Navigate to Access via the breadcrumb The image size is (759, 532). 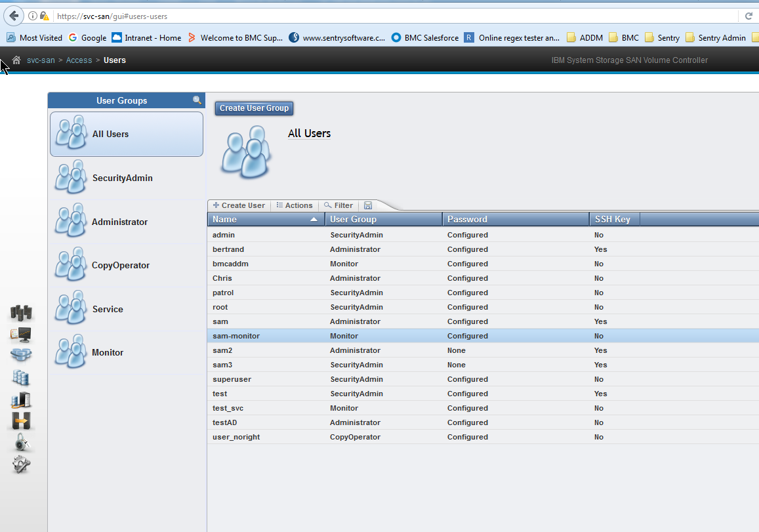coord(79,60)
